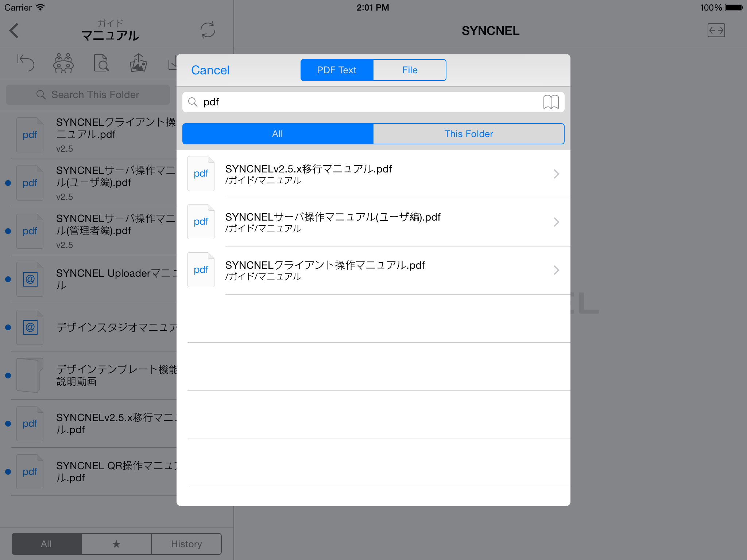747x560 pixels.
Task: Open デザインスタジオマニュアル in sidebar list
Action: [x=88, y=327]
